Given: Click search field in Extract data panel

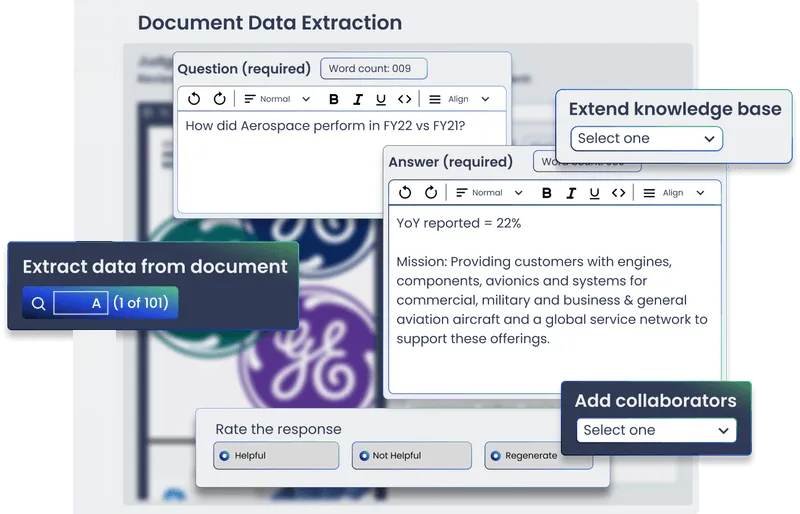Looking at the screenshot, I should 81,303.
